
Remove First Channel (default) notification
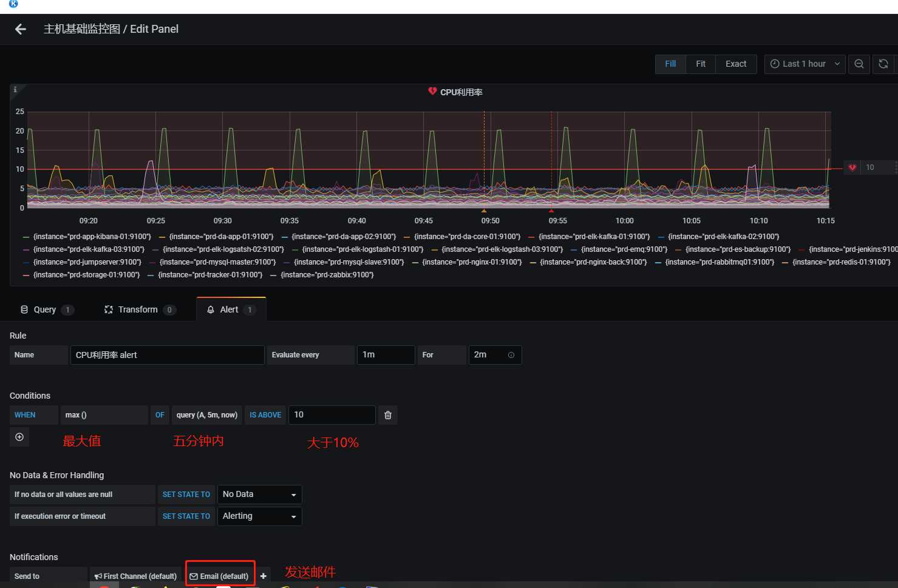pos(136,576)
